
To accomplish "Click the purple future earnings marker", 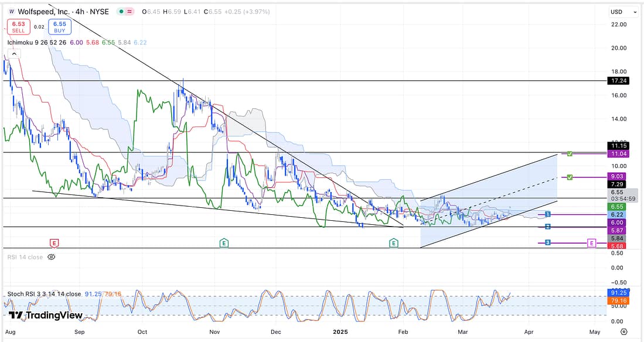I will point(591,242).
